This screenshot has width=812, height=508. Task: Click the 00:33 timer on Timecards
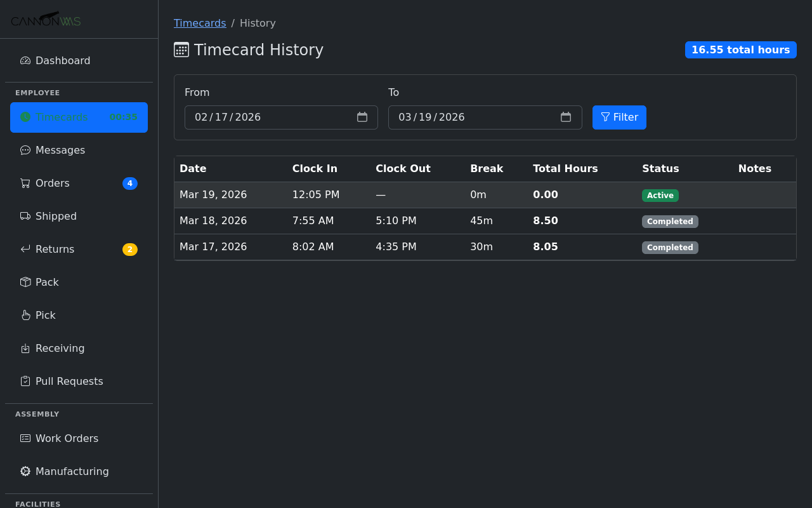coord(123,117)
